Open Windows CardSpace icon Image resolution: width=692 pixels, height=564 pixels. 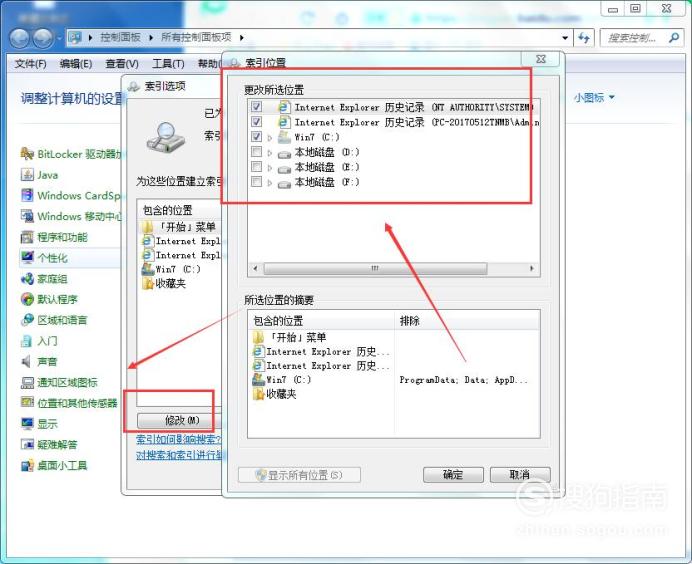[27, 195]
